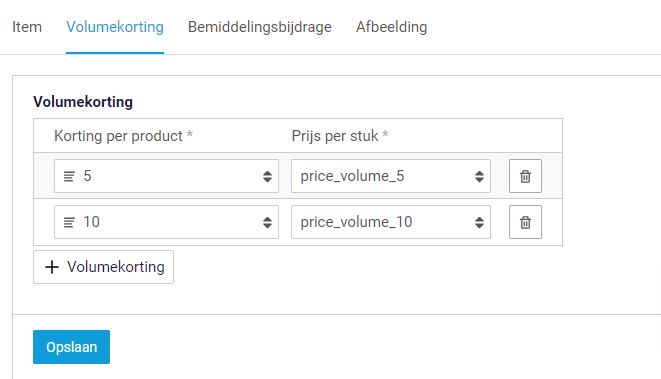Click the up-down arrows of price_volume_10

(x=479, y=222)
